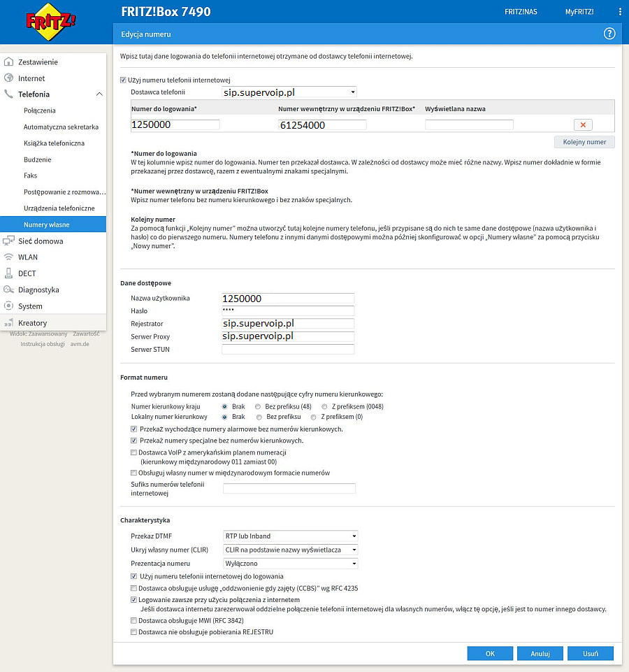629x672 pixels.
Task: Enable 'Dostawca nie obsługuje pobierania REJESTRU'
Action: [133, 631]
